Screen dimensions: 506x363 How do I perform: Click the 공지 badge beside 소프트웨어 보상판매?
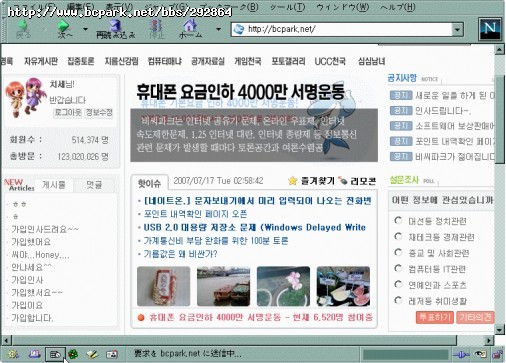[x=401, y=126]
